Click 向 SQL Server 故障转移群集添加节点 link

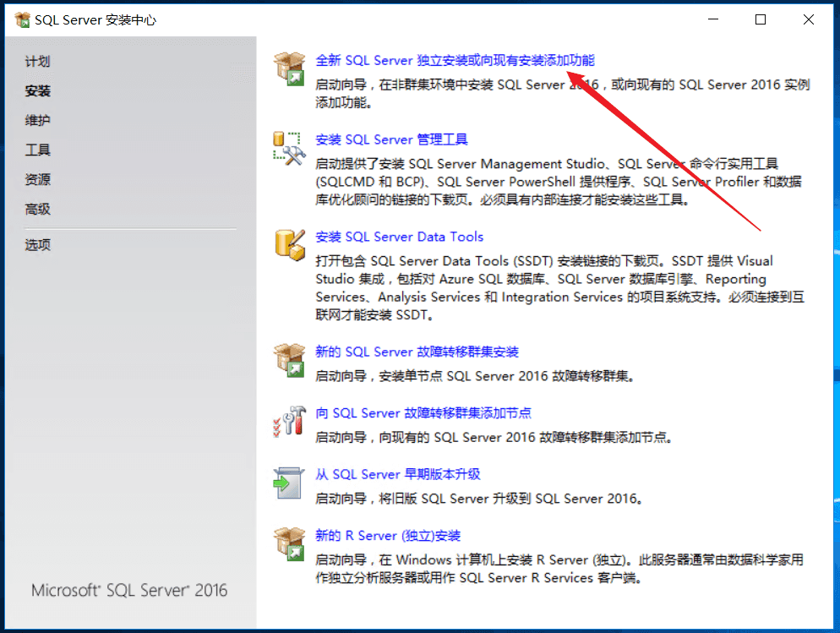(423, 413)
